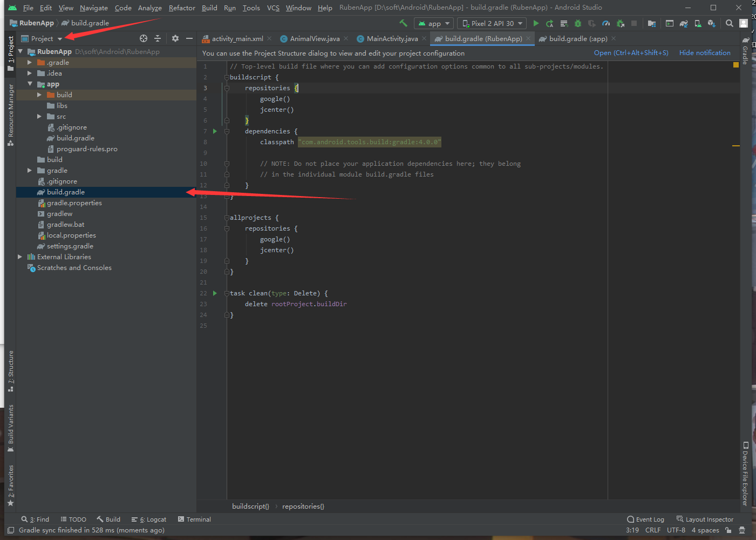Switch to the MainActivity.java tab
This screenshot has width=756, height=540.
pos(392,38)
